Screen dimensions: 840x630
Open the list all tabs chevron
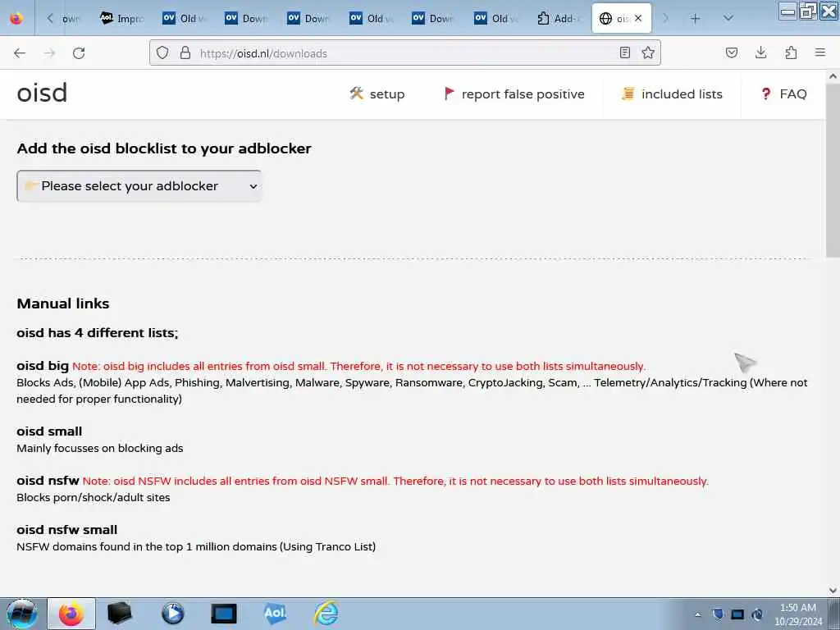pos(728,19)
